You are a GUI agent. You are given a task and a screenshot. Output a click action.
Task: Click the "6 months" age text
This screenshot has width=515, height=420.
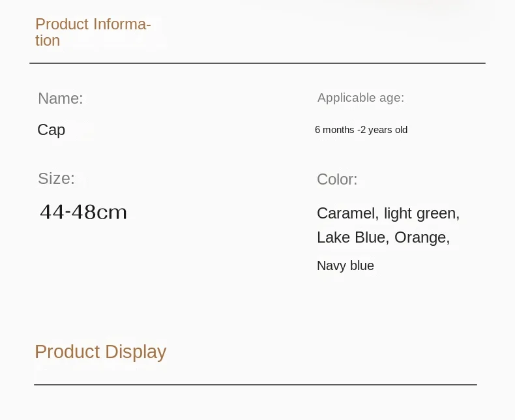[334, 130]
